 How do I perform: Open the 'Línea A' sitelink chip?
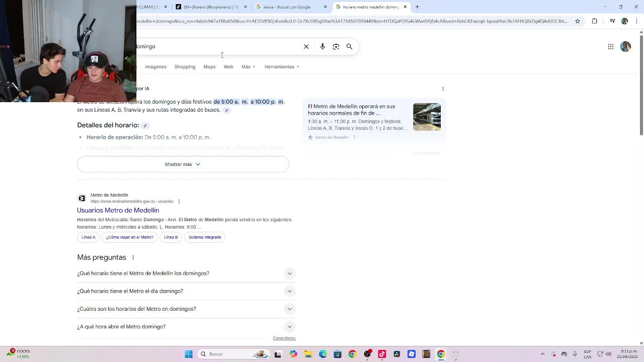pyautogui.click(x=89, y=237)
